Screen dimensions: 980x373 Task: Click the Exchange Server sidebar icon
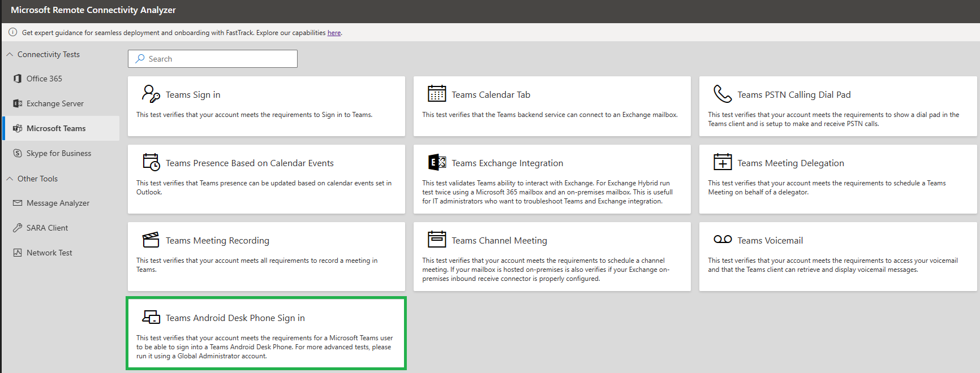(x=18, y=103)
